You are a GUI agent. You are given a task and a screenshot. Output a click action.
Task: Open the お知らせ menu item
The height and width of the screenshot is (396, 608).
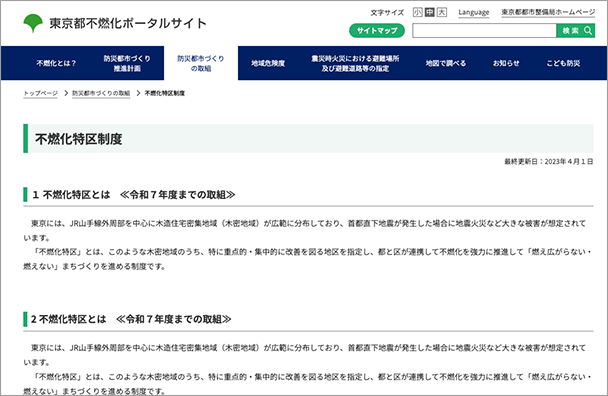coord(506,63)
